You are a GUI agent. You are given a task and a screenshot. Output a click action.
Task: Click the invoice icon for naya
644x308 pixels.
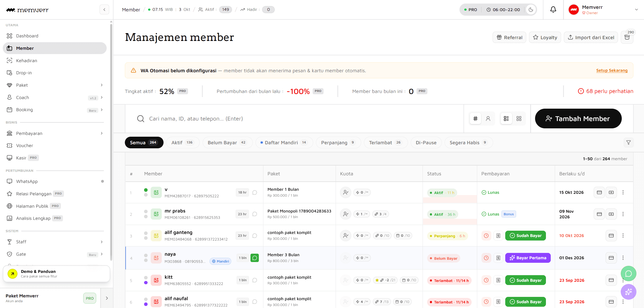(x=498, y=258)
